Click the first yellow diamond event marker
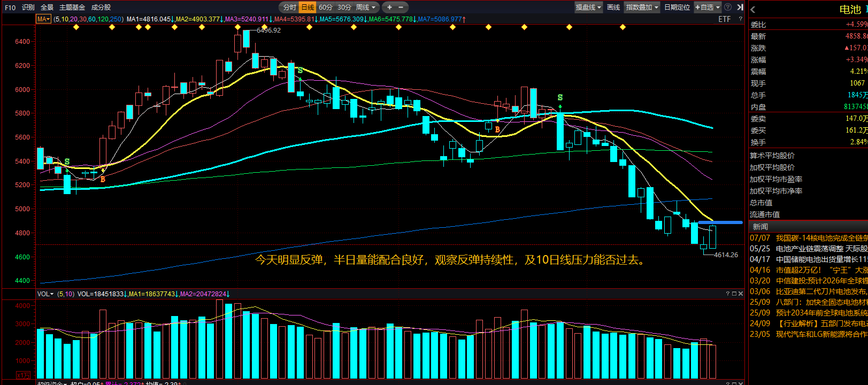 point(76,27)
